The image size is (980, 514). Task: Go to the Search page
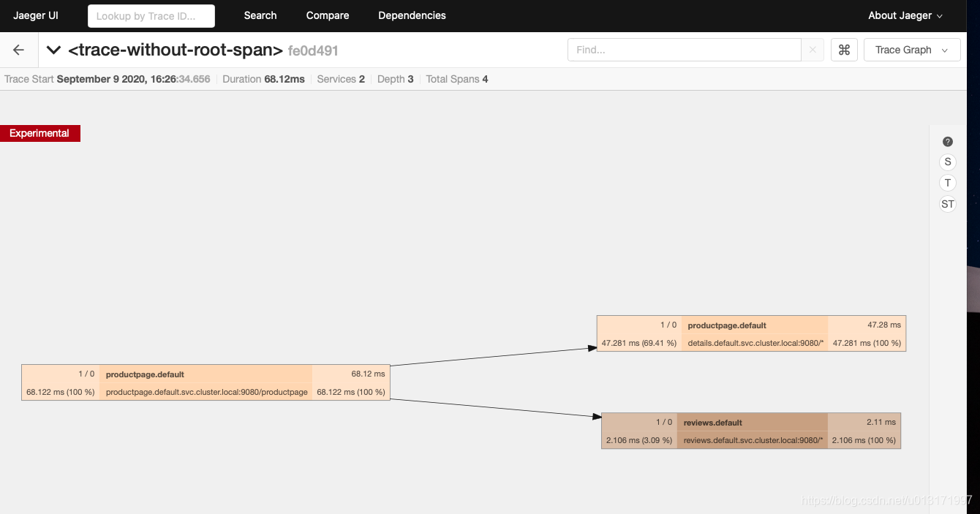pos(260,15)
